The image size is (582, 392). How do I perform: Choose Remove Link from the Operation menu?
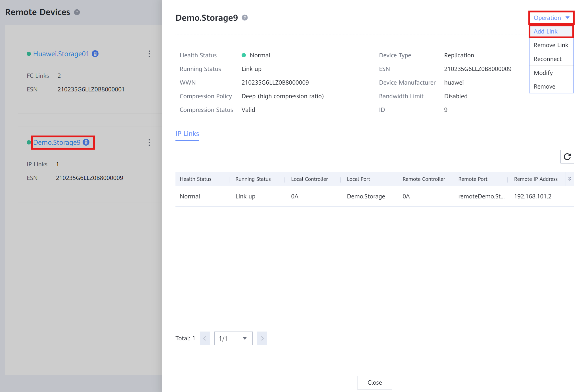pyautogui.click(x=551, y=45)
